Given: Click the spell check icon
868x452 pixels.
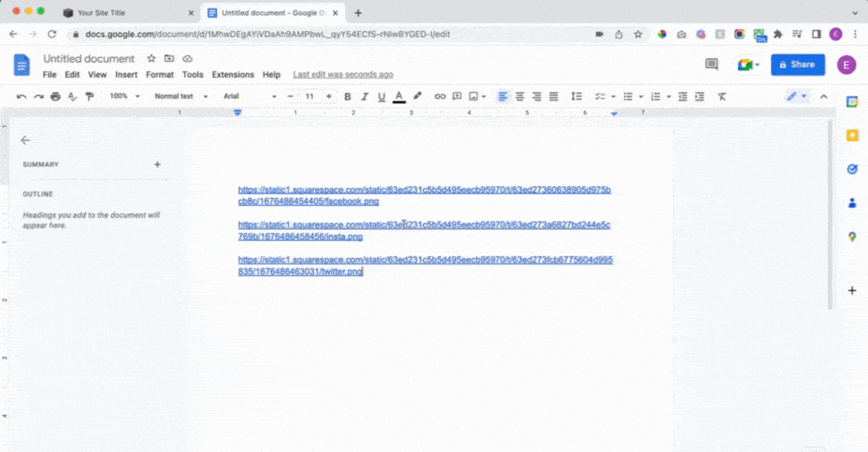Looking at the screenshot, I should tap(72, 97).
